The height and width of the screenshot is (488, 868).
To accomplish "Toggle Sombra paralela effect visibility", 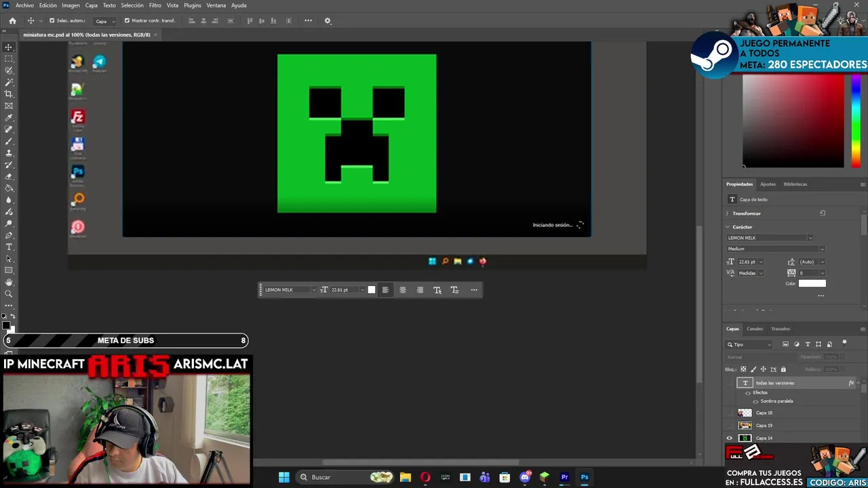I will tap(755, 401).
